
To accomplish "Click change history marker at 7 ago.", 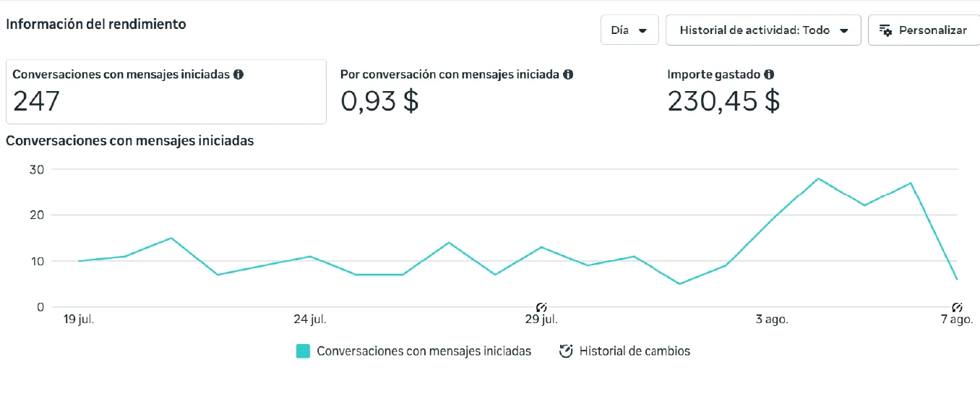I will (x=958, y=308).
